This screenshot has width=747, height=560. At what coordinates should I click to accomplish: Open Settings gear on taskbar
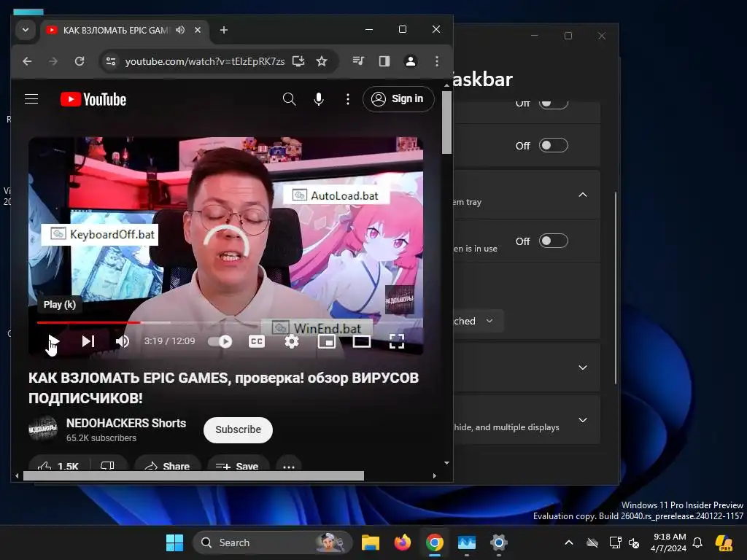[499, 542]
